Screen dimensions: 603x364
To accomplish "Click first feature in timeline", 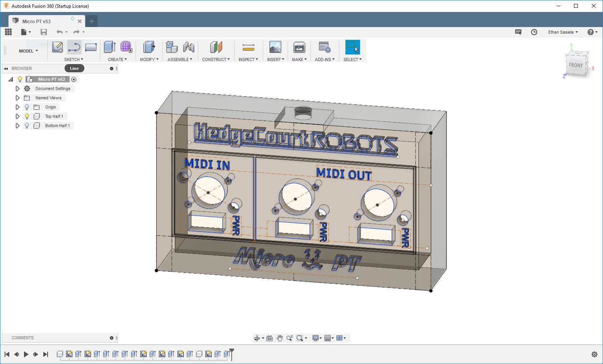I will click(x=60, y=354).
